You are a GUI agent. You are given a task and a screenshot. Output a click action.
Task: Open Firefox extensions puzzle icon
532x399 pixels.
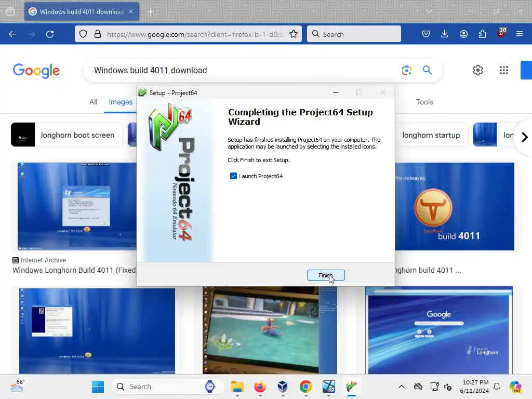(x=482, y=34)
